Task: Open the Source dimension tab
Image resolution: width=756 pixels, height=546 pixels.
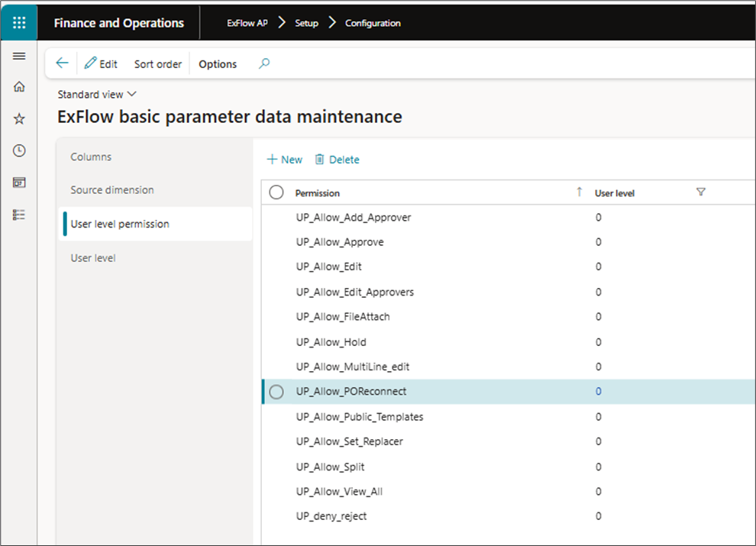Action: [112, 190]
